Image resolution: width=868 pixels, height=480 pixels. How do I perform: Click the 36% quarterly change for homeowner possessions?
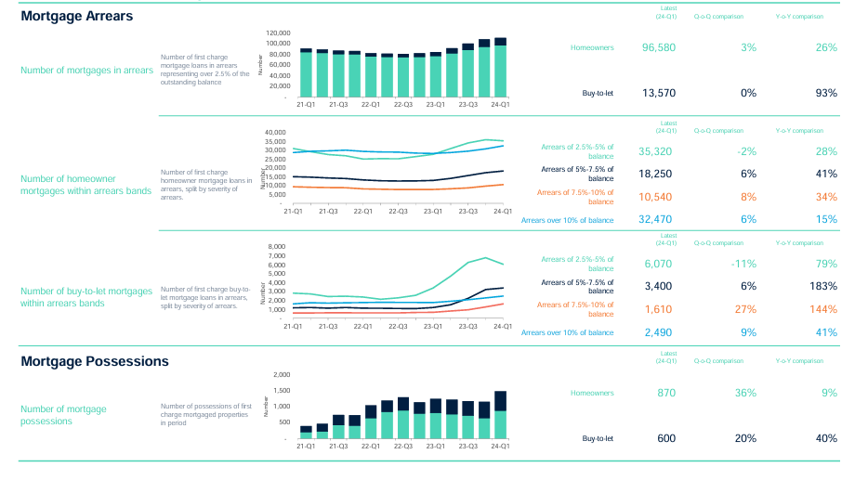tap(745, 393)
